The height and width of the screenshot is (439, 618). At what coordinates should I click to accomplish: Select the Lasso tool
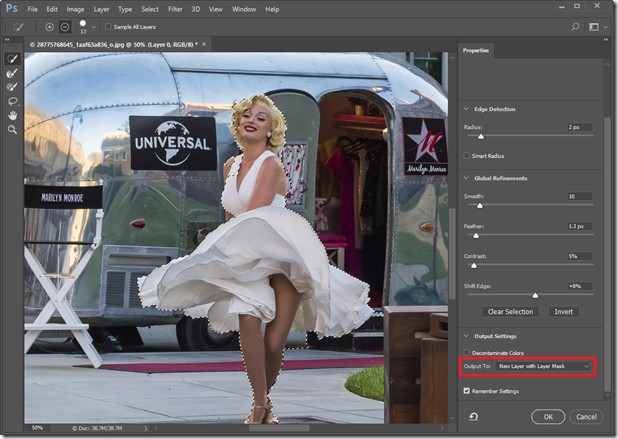coord(13,101)
